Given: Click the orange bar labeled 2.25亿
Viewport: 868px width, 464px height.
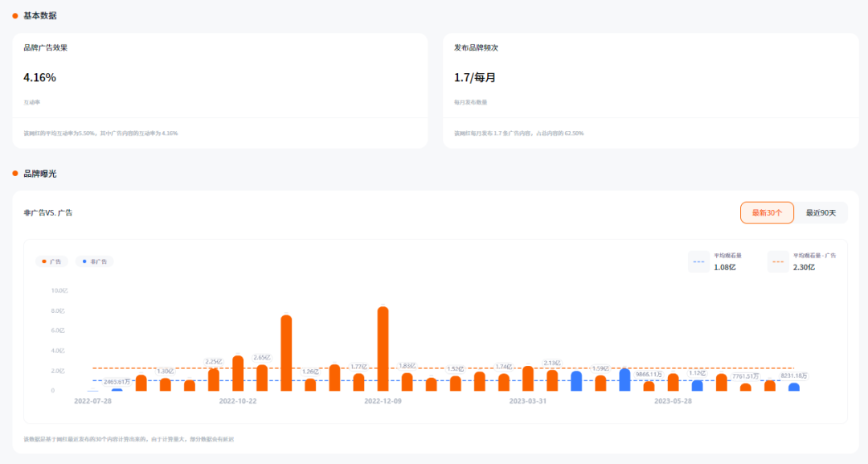Looking at the screenshot, I should [214, 380].
